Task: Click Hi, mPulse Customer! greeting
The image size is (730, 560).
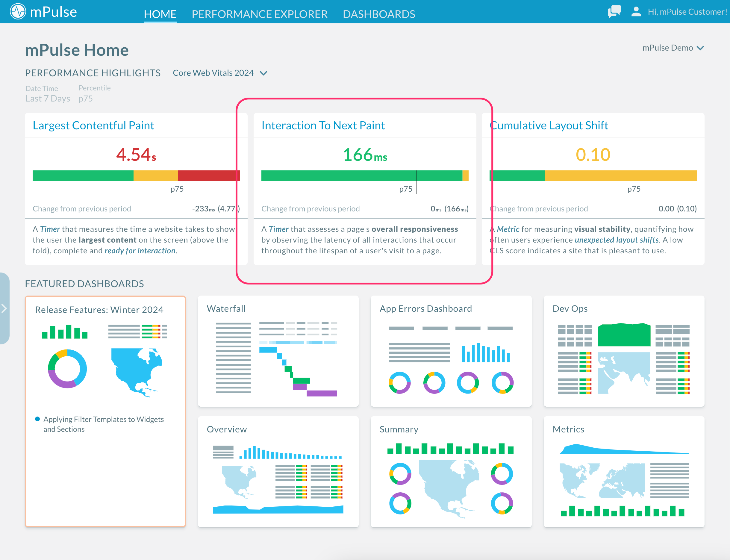Action: tap(687, 12)
